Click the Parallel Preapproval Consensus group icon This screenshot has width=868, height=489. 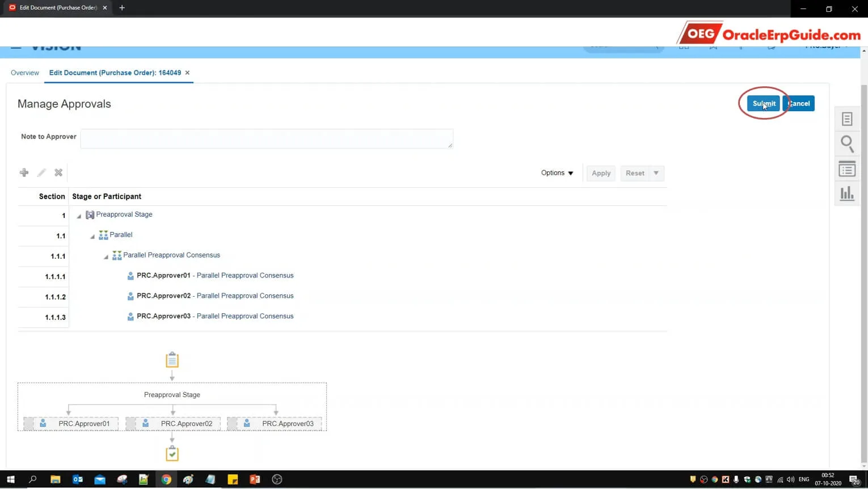117,255
